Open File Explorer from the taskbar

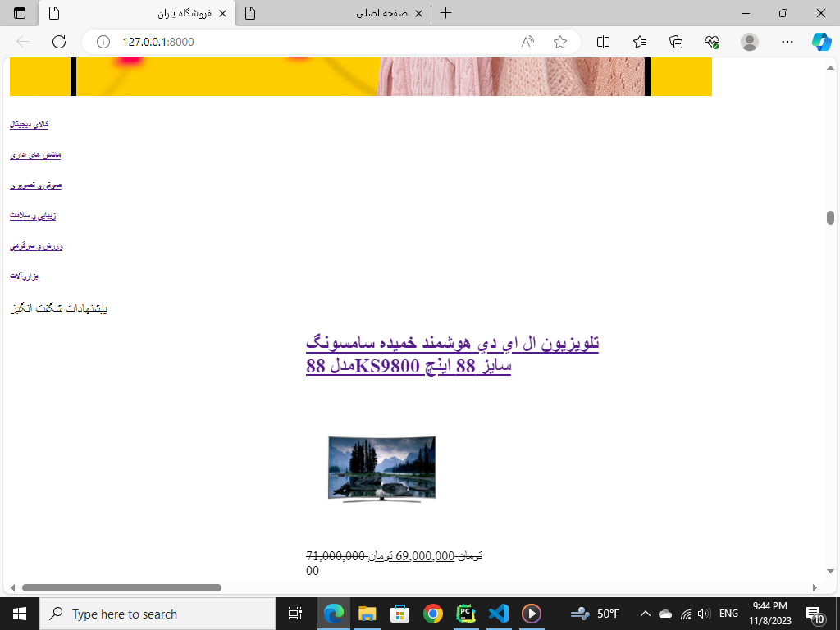pos(367,614)
